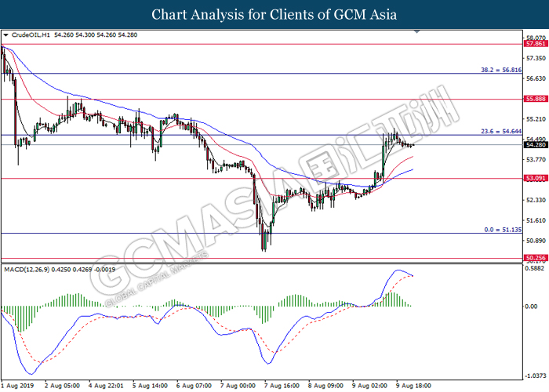Click the 4 Aug 22:01 time label
Viewport: 549px width, 392px height.
pos(106,386)
